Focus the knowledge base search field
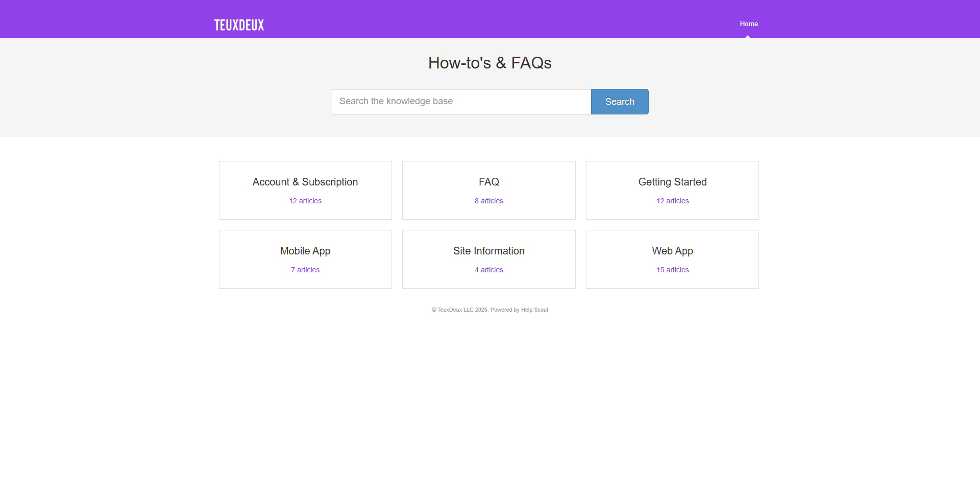This screenshot has width=980, height=492. (x=461, y=102)
